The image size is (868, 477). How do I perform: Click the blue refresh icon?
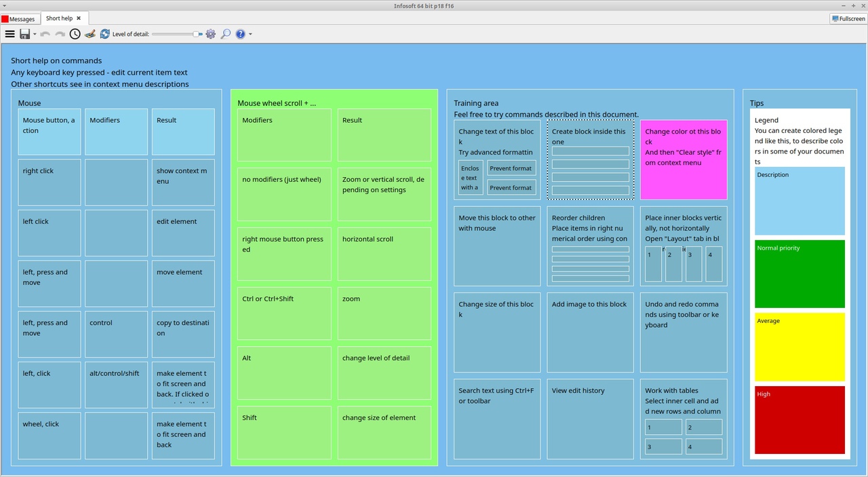104,34
